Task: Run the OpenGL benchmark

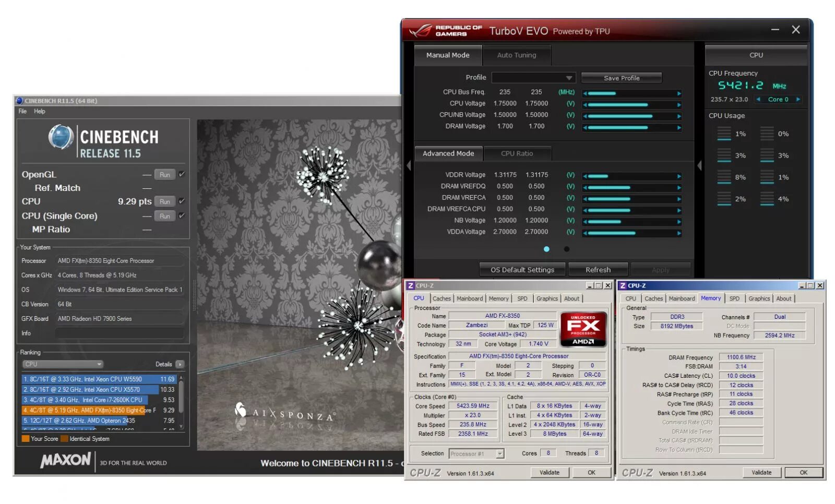Action: [x=165, y=175]
